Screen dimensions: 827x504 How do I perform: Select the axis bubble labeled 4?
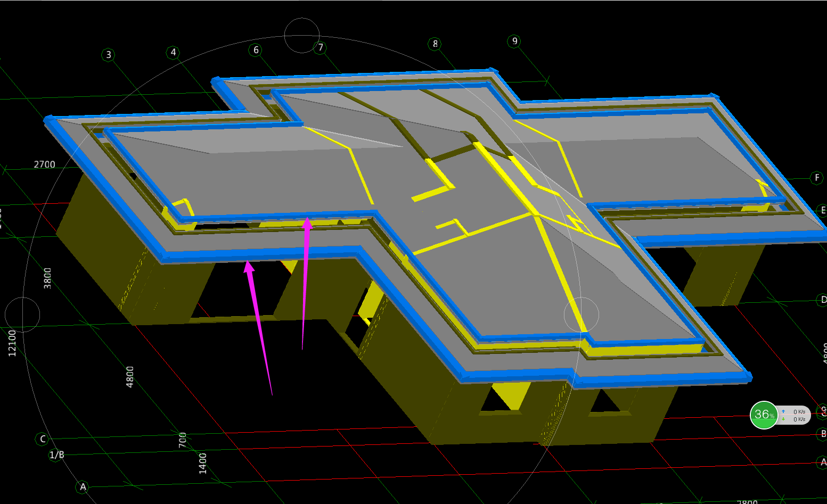tap(173, 52)
